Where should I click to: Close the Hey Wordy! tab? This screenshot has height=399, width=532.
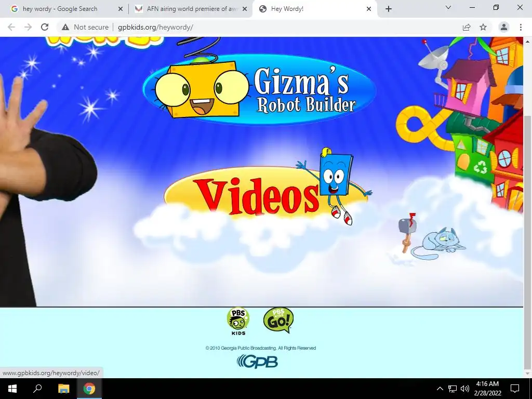[369, 9]
